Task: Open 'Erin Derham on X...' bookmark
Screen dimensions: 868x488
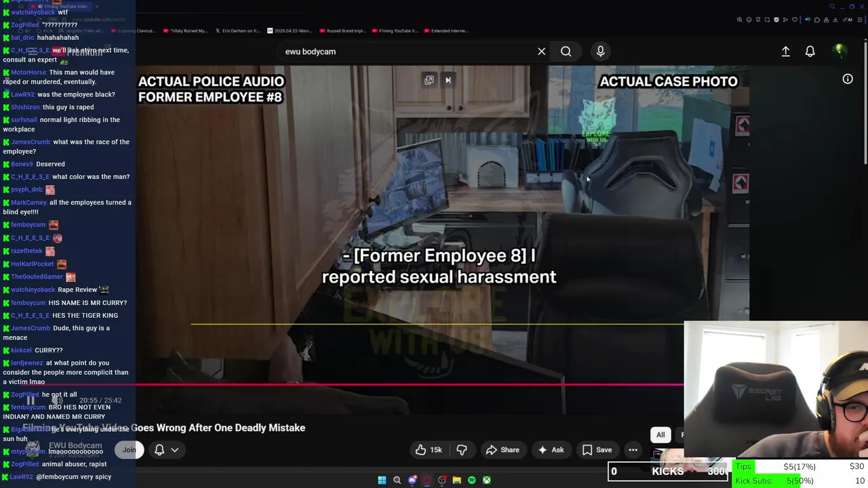Action: pyautogui.click(x=237, y=30)
